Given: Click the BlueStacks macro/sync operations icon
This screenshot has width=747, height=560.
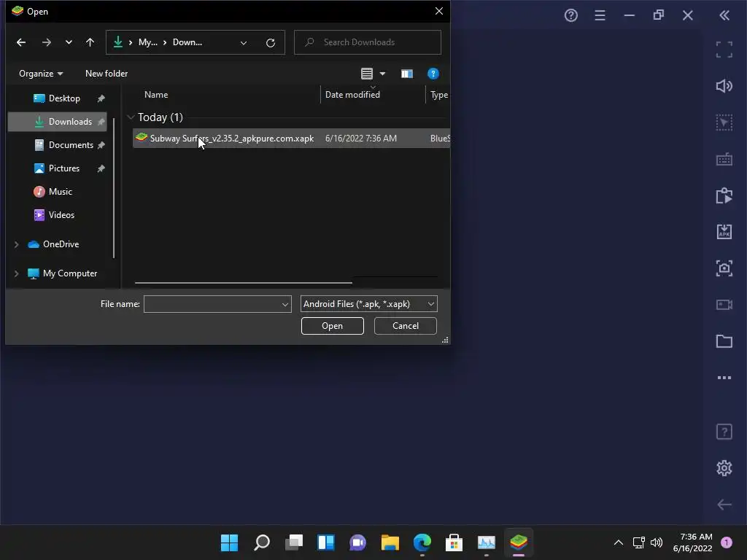Looking at the screenshot, I should point(724,195).
